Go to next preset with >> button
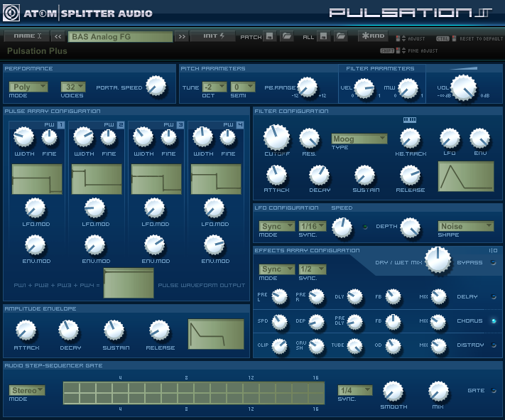Viewport: 505px width, 420px height. pos(182,36)
